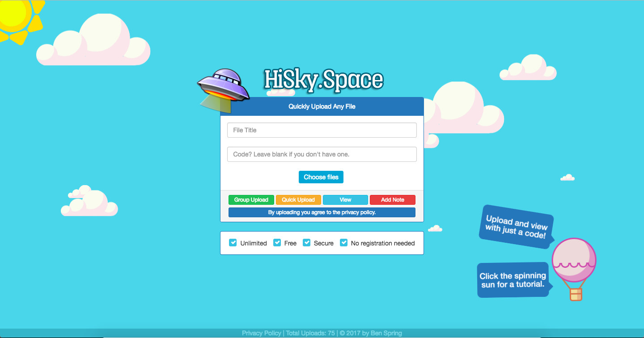The image size is (644, 338).
Task: Click inside the File Title field
Action: (x=322, y=130)
